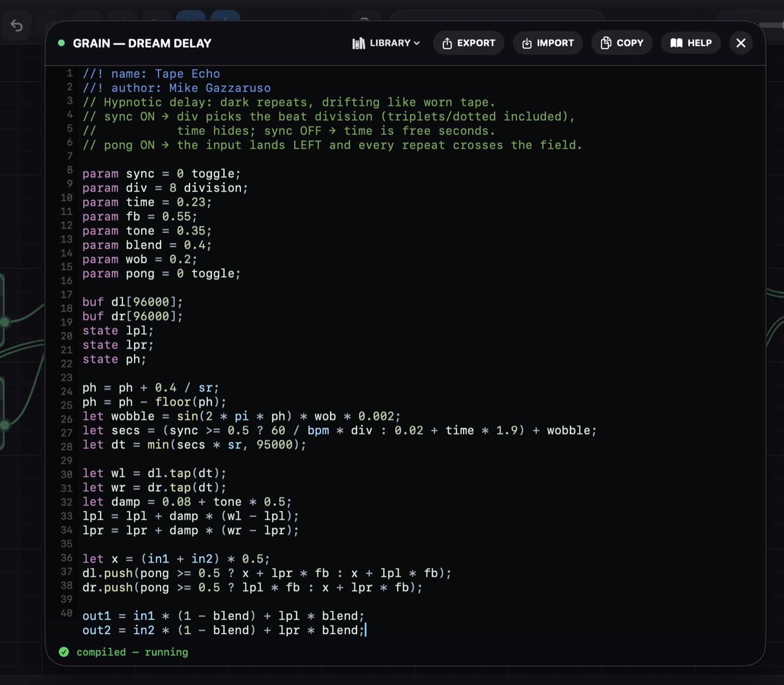Image resolution: width=784 pixels, height=685 pixels.
Task: Click the 'out2 = in2 * (1 - blend)' line
Action: (x=223, y=630)
